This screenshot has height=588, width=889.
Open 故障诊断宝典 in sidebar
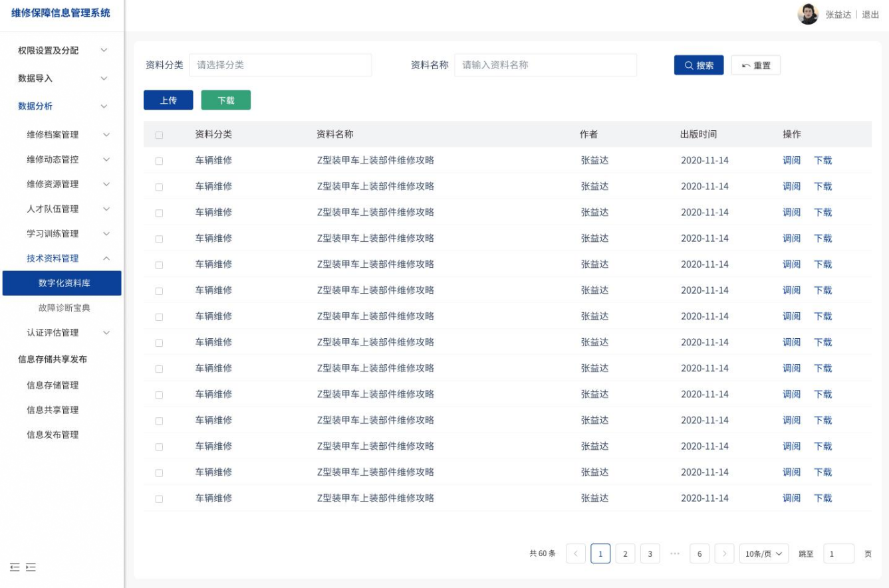[64, 308]
